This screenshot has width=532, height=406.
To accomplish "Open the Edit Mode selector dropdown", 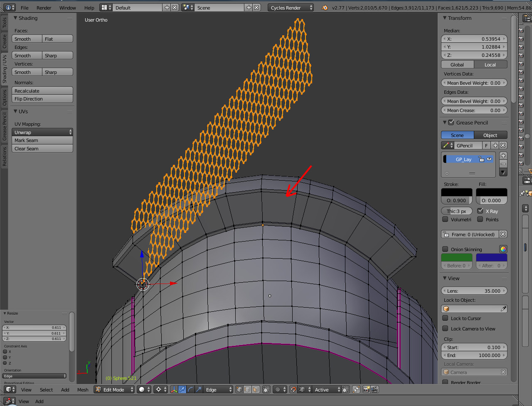I will (114, 389).
